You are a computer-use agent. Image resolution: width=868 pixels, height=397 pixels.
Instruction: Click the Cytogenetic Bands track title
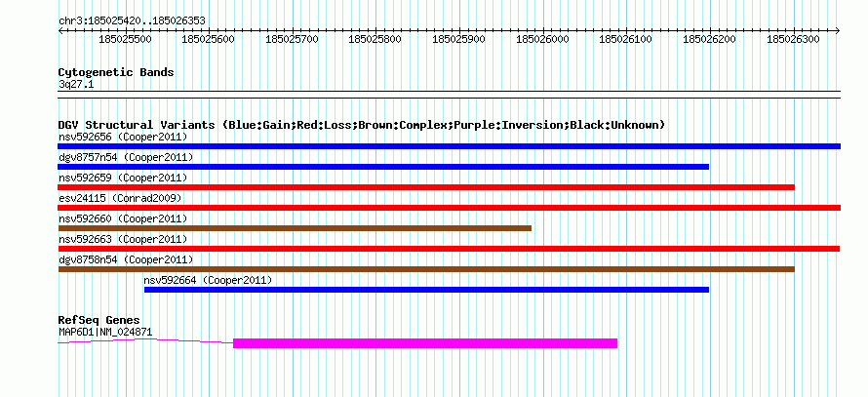tap(116, 72)
